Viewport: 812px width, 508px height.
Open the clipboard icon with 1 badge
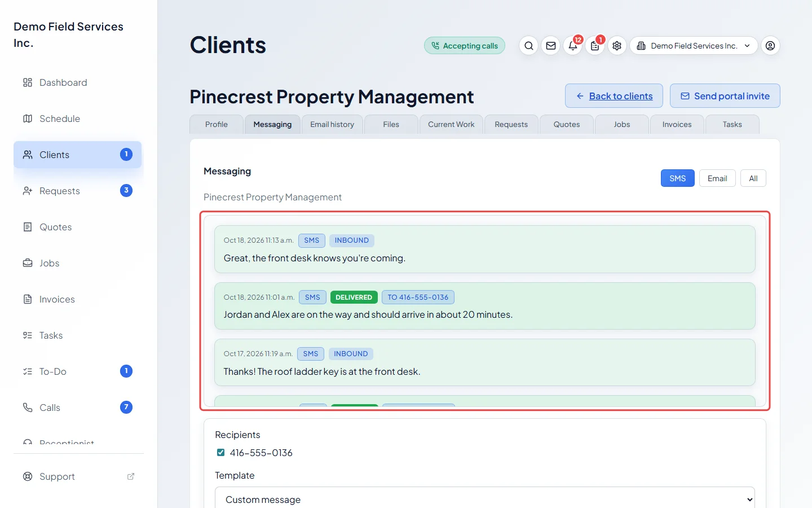click(x=595, y=46)
